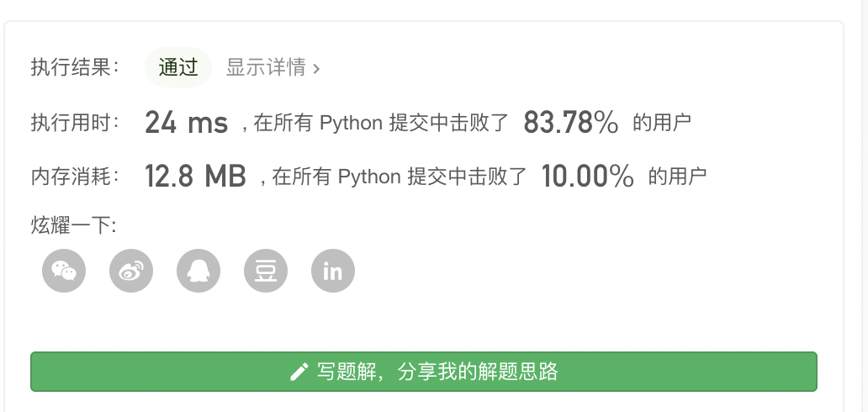Click the QQ penguin share icon
The height and width of the screenshot is (412, 868).
tap(198, 271)
